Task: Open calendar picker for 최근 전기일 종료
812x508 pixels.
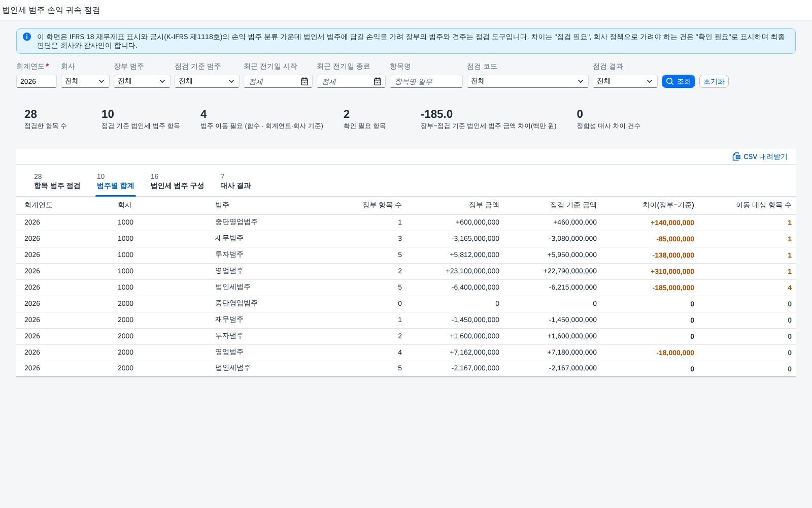Action: [378, 81]
